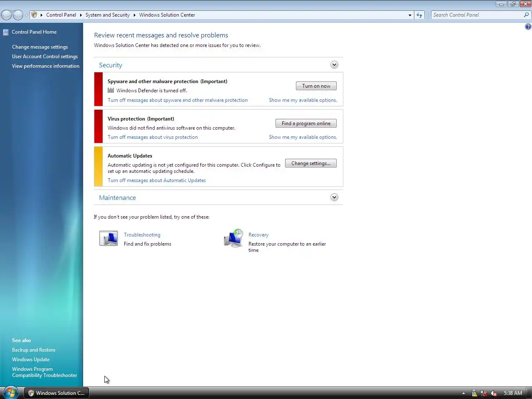Click 'Windows Defender is turned off.' text

(x=152, y=91)
